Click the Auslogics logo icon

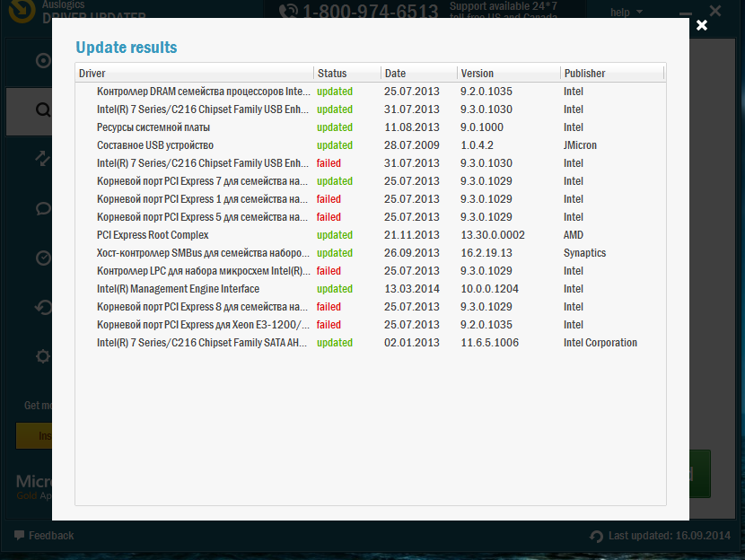point(22,11)
